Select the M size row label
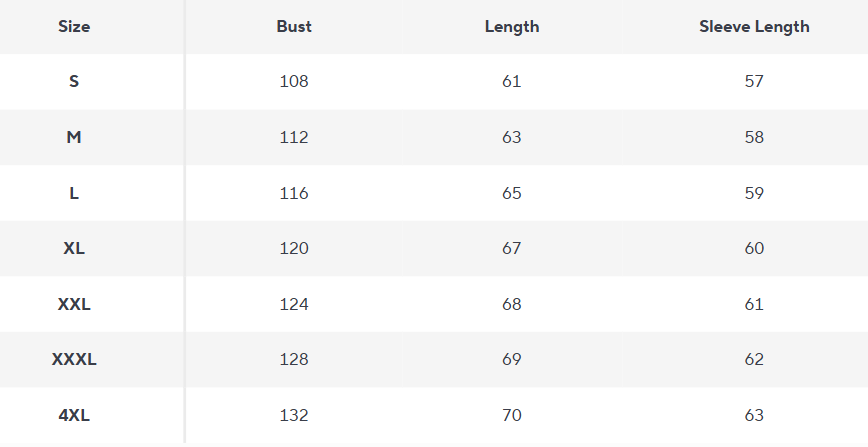This screenshot has width=868, height=447. tap(74, 138)
